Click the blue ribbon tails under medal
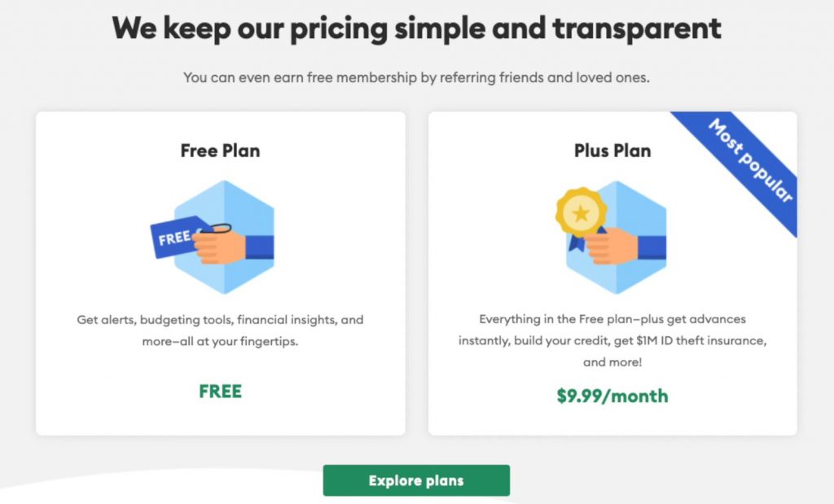834x504 pixels. 584,240
